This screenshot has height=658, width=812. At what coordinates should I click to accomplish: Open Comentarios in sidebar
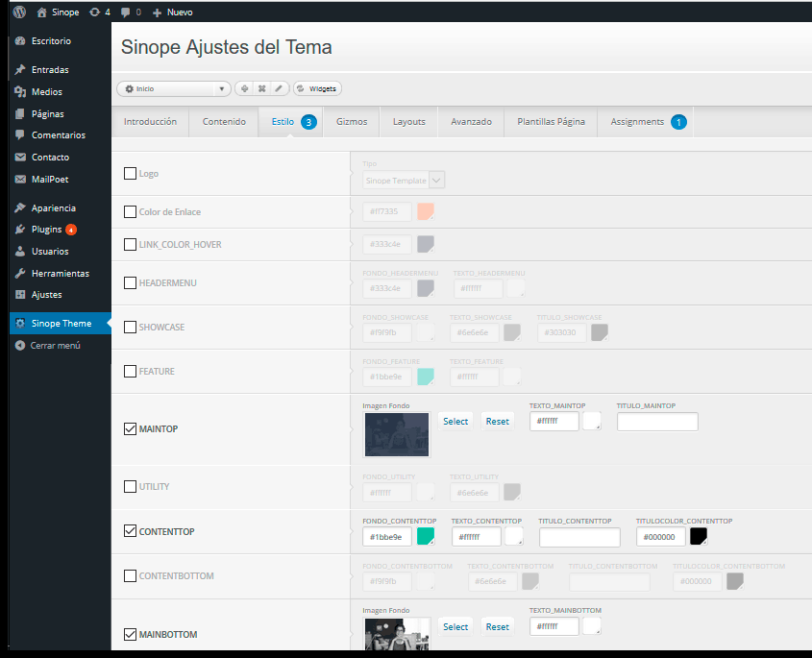pos(58,135)
